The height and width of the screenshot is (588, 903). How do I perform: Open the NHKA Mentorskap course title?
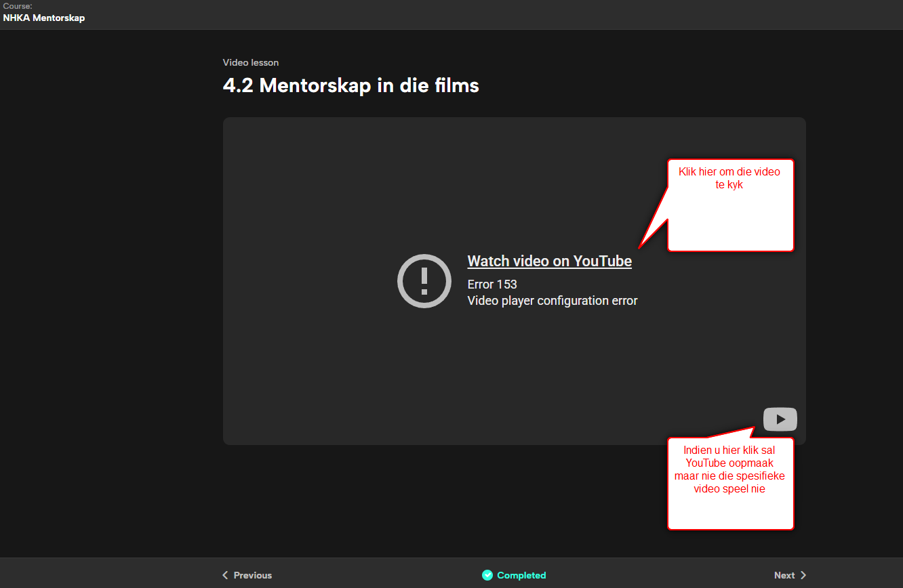pos(44,18)
